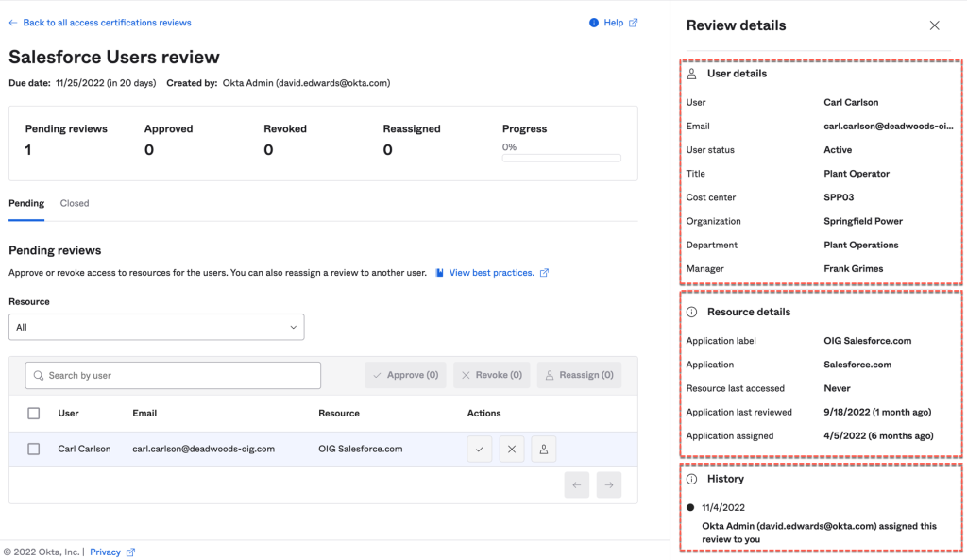Click the Progress bar indicator
The height and width of the screenshot is (560, 967).
[561, 158]
